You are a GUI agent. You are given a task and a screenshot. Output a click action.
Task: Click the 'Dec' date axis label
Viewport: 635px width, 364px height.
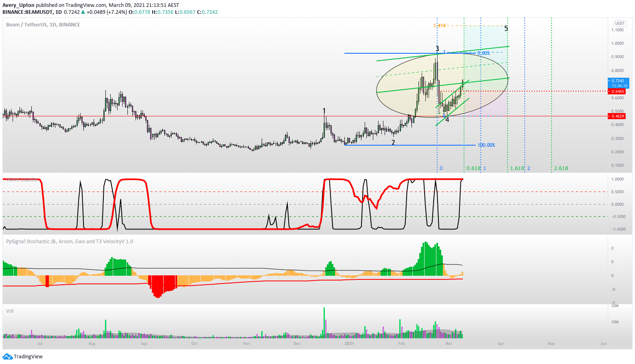click(x=297, y=344)
